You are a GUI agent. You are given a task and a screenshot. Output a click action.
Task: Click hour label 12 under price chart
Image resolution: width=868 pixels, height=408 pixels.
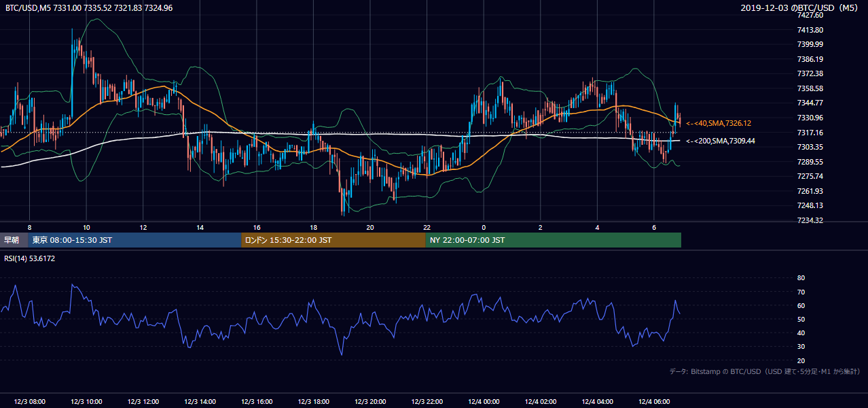[x=143, y=227]
